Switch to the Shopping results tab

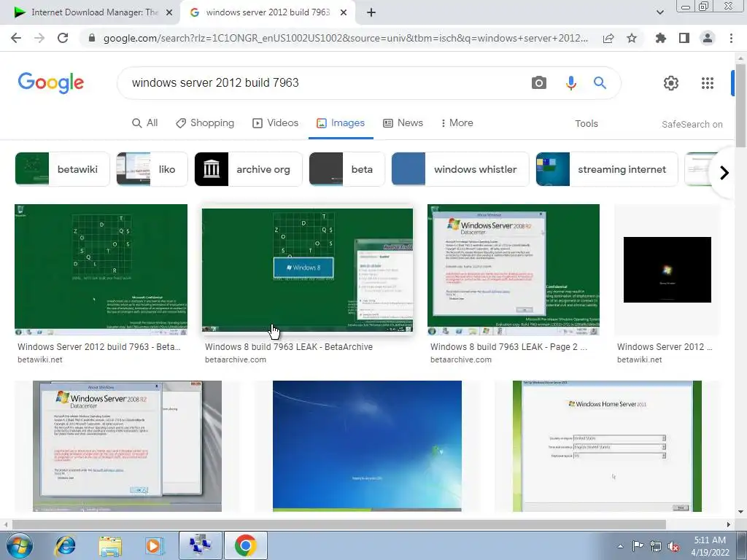[205, 122]
